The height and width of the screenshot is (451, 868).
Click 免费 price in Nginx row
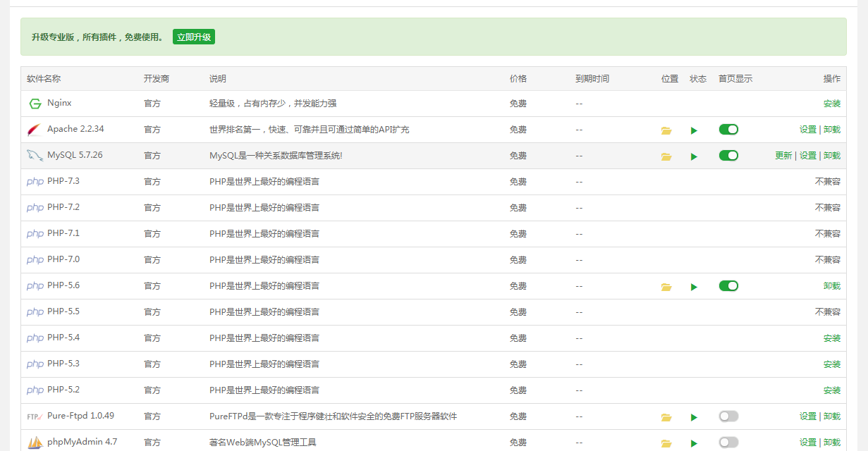pos(518,104)
